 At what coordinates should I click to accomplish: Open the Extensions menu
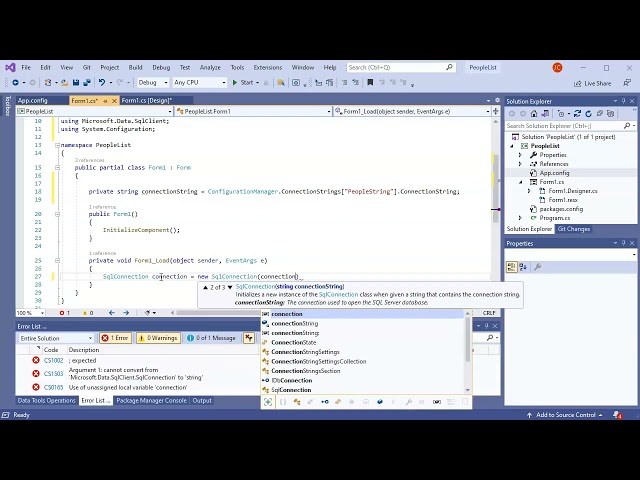click(x=268, y=68)
